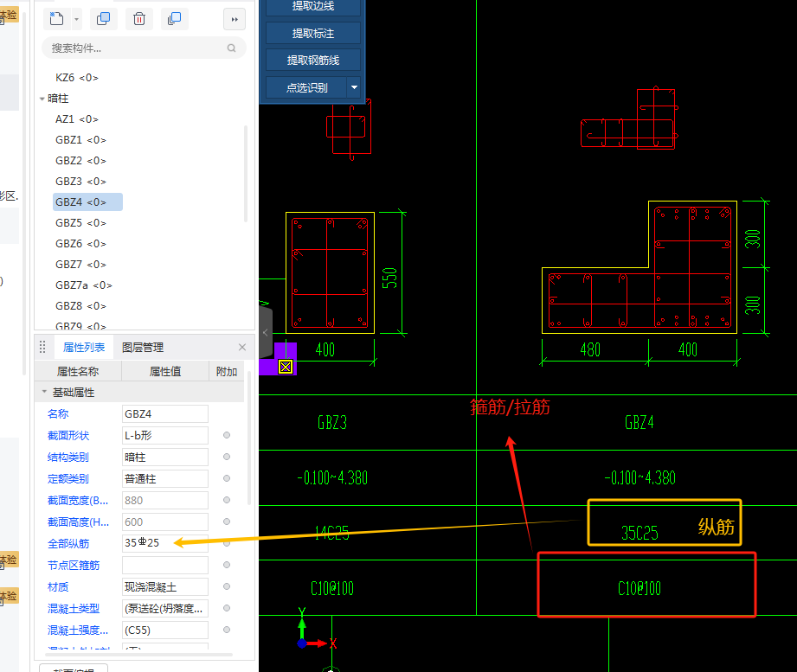Open the new component dropdown arrow
The width and height of the screenshot is (797, 672).
[x=77, y=20]
